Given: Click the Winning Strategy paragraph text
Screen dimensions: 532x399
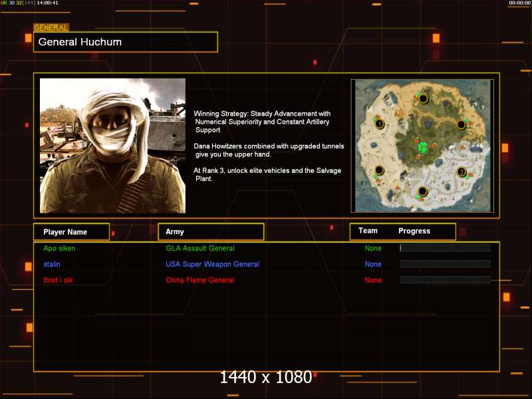Looking at the screenshot, I should coord(262,122).
